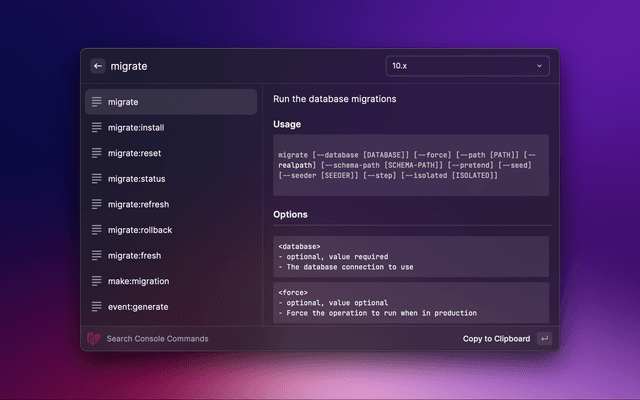Screen dimensions: 640x400
Task: Select the migrate command row
Action: coord(170,102)
